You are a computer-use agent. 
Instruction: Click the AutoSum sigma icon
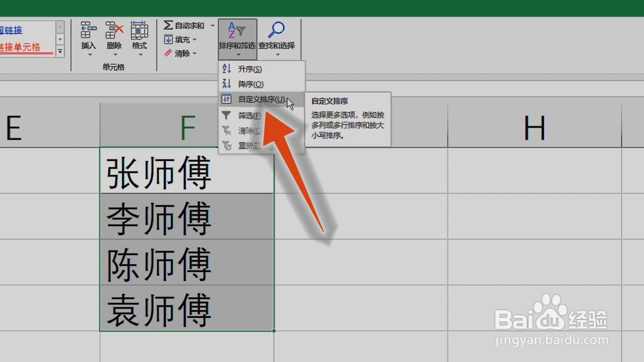coord(168,25)
